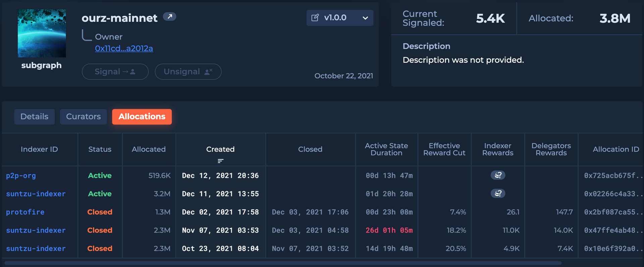This screenshot has height=267, width=644.
Task: Click the ourz-mainnet subgraph thumbnail image
Action: pos(42,33)
